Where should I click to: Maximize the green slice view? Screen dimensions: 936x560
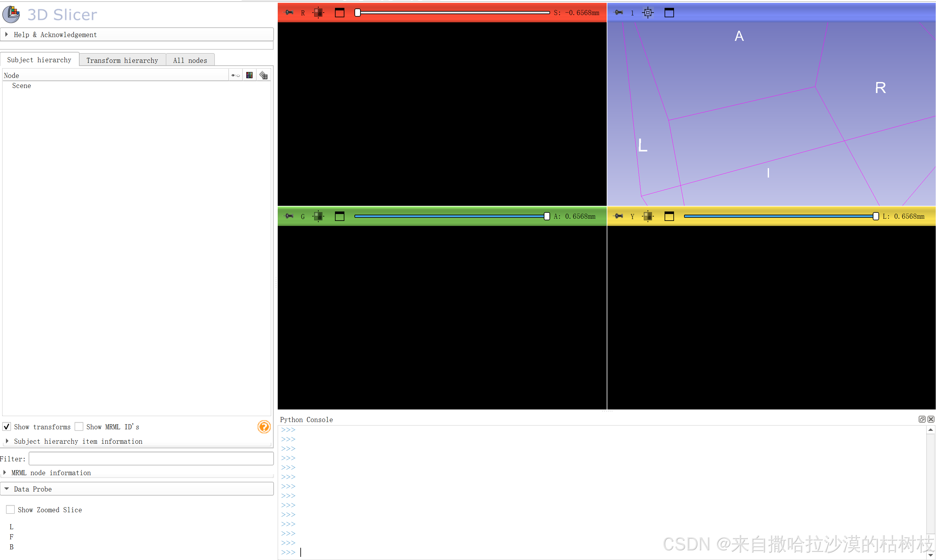339,216
